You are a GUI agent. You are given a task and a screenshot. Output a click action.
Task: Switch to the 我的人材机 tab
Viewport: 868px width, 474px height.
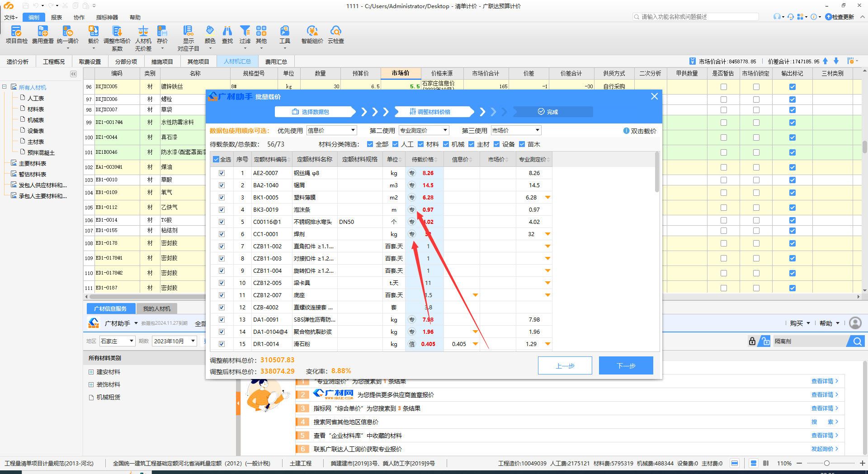click(157, 308)
